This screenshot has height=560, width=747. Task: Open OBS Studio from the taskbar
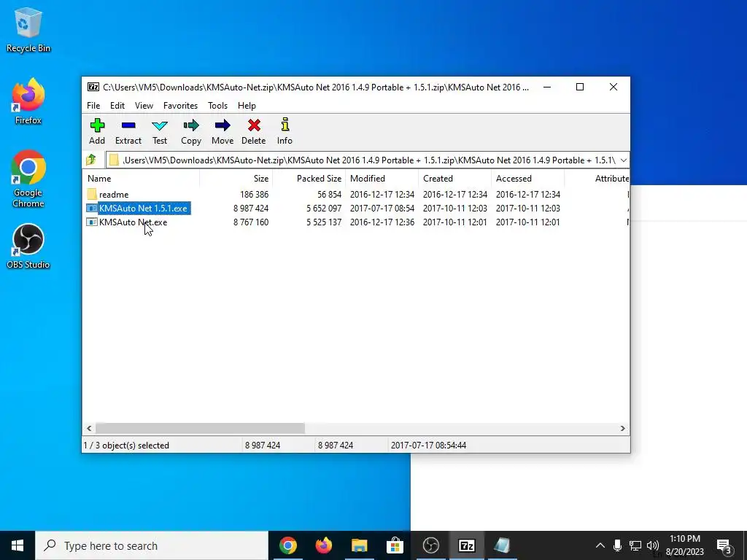[x=430, y=545]
